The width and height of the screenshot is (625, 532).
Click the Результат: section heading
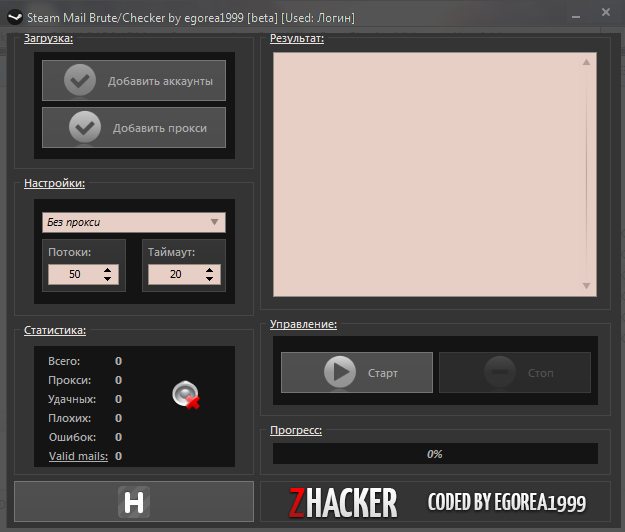[x=297, y=38]
